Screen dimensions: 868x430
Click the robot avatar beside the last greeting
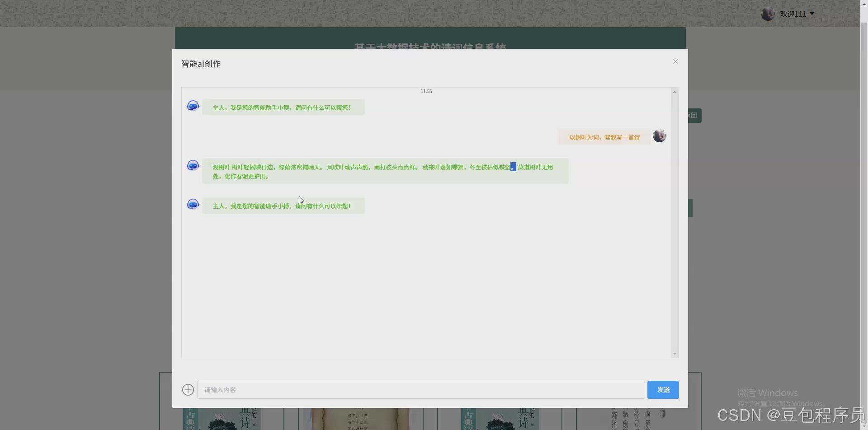tap(193, 204)
